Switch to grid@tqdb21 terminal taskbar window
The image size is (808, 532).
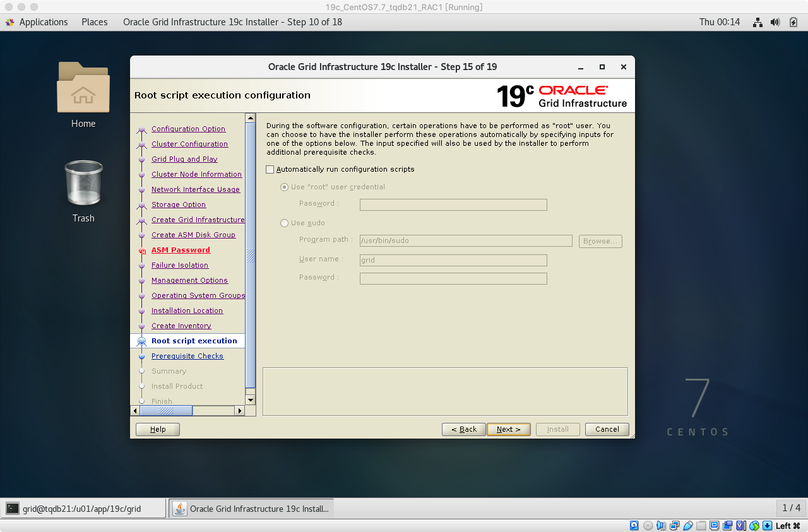coord(85,509)
